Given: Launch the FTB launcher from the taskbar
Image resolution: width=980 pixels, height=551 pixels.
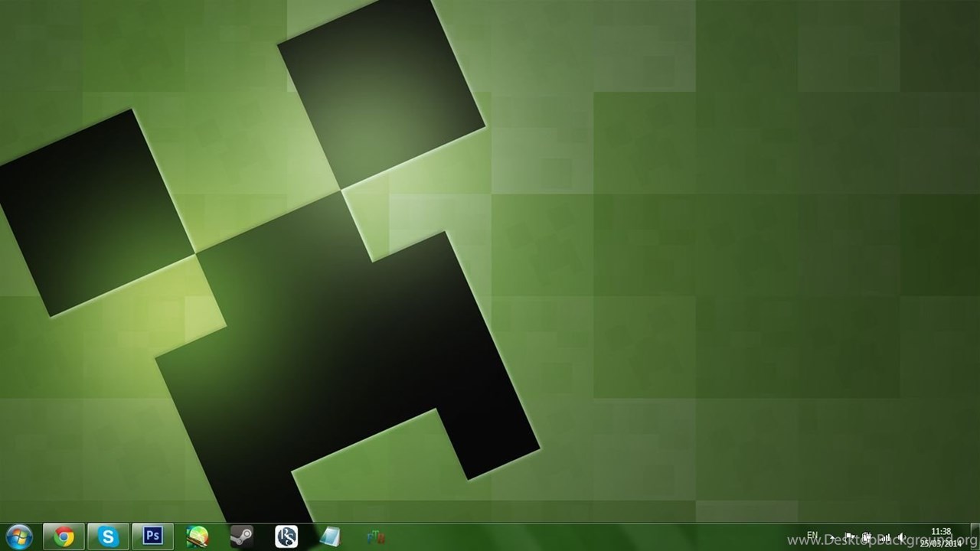Looking at the screenshot, I should pos(375,537).
